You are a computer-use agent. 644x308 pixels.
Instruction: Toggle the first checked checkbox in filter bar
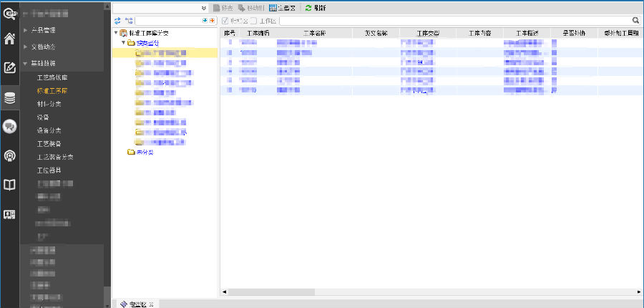pyautogui.click(x=225, y=21)
